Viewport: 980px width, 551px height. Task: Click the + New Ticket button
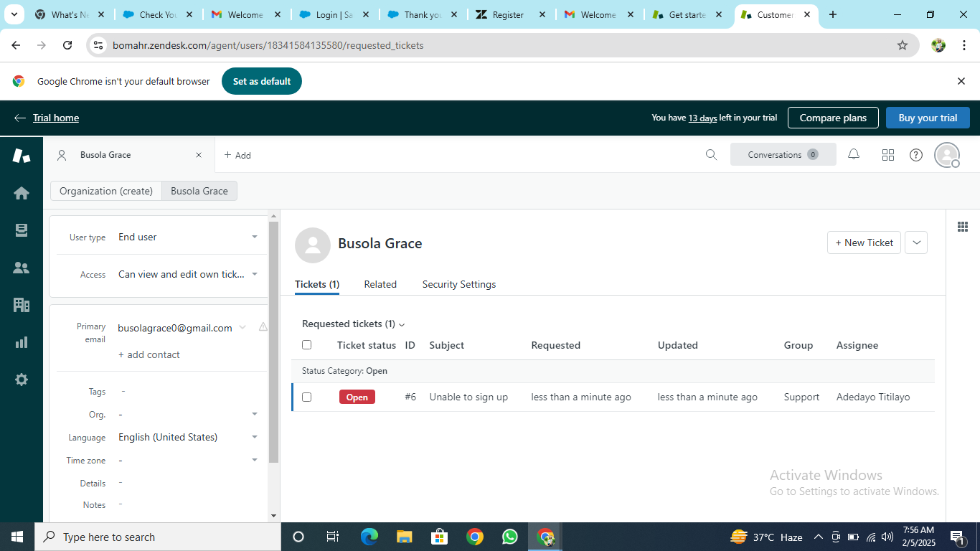(864, 242)
